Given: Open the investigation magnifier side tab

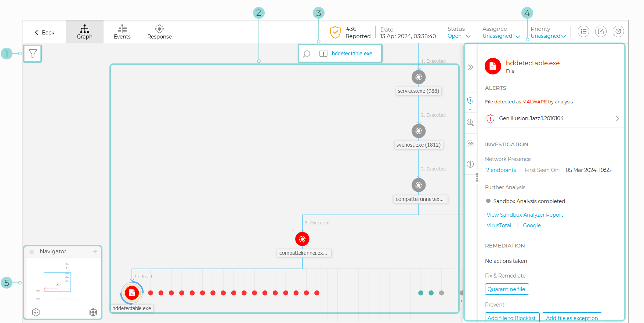Looking at the screenshot, I should click(x=470, y=122).
